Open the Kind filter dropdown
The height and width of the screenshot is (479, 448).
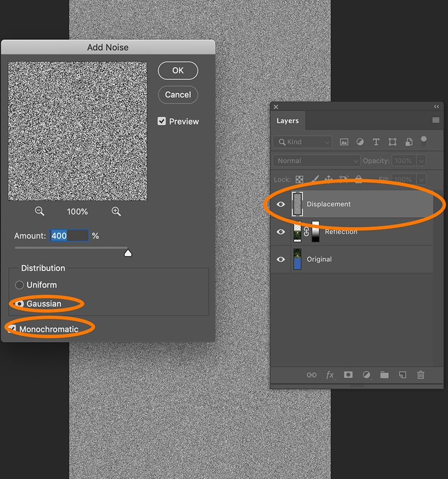click(x=302, y=142)
